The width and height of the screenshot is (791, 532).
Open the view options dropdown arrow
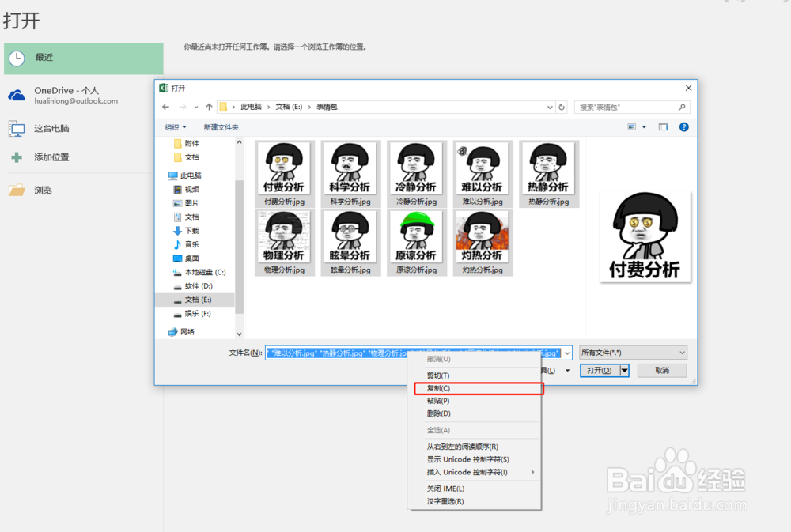pos(644,127)
